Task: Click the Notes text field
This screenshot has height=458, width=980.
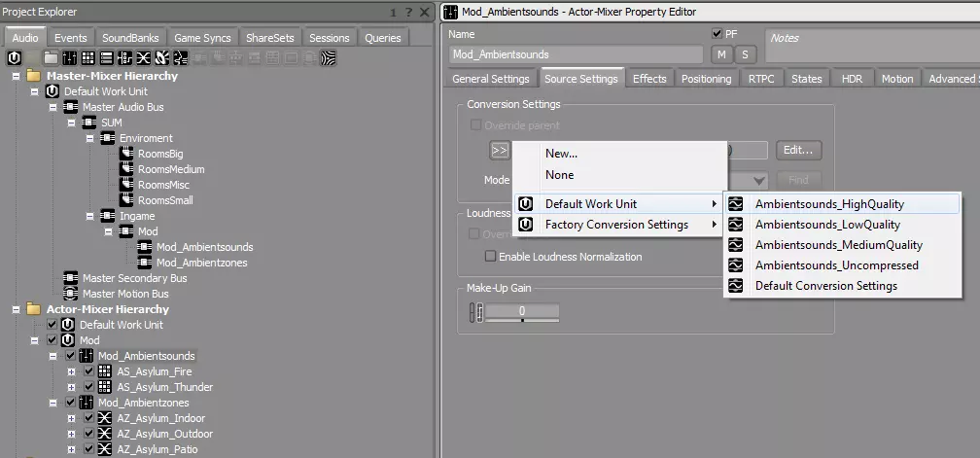Action: tap(872, 45)
